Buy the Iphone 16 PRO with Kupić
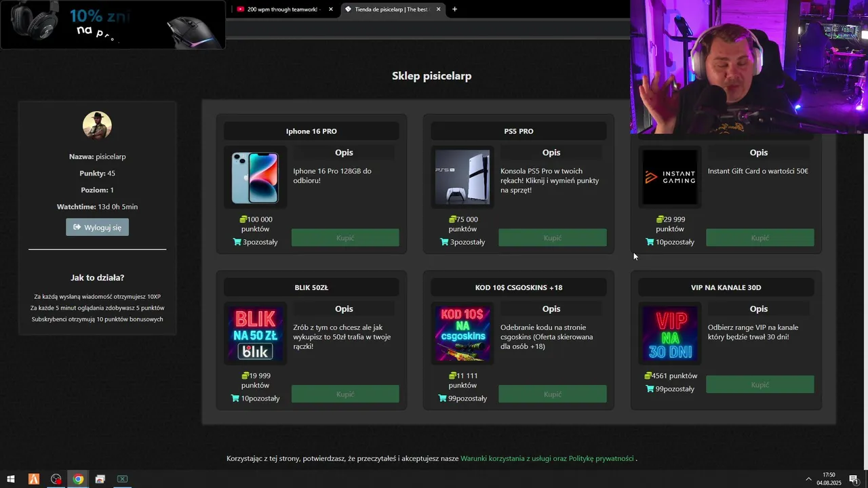Viewport: 868px width, 488px height. [x=345, y=238]
